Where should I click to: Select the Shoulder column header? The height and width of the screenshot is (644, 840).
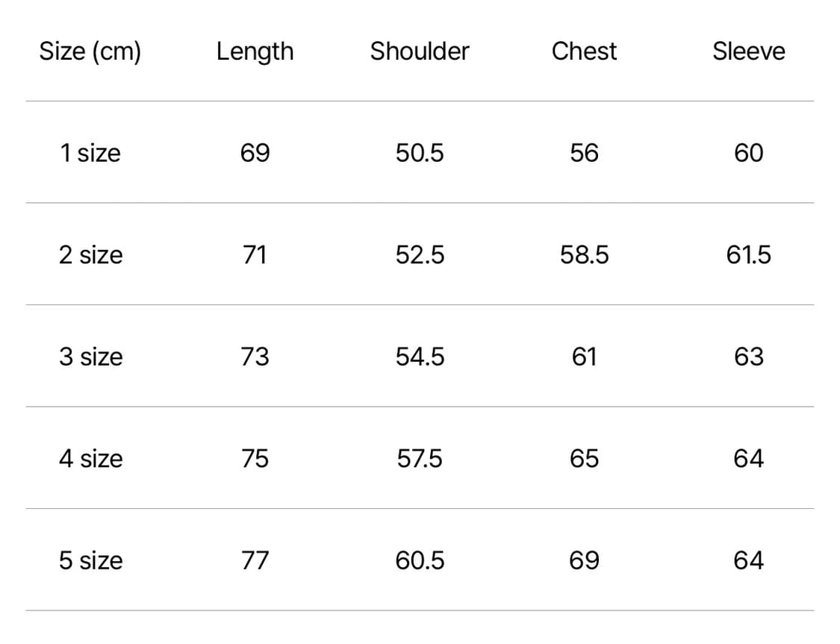click(x=420, y=51)
